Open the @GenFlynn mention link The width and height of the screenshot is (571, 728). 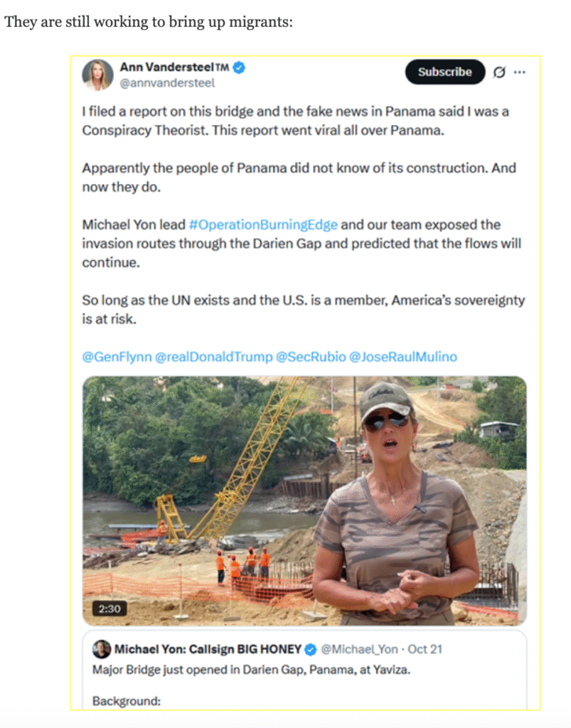[x=117, y=357]
